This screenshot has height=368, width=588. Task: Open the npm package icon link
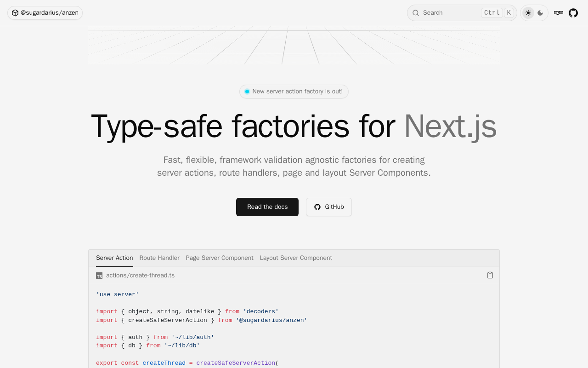[x=559, y=13]
